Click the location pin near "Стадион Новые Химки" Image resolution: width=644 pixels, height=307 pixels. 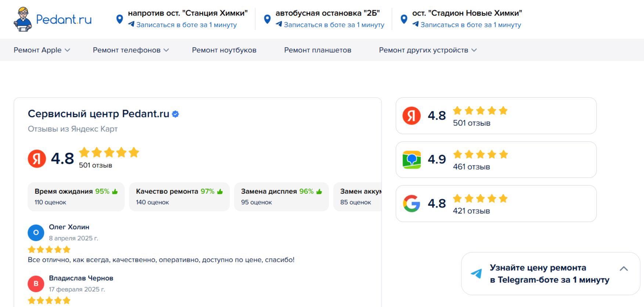(x=404, y=19)
